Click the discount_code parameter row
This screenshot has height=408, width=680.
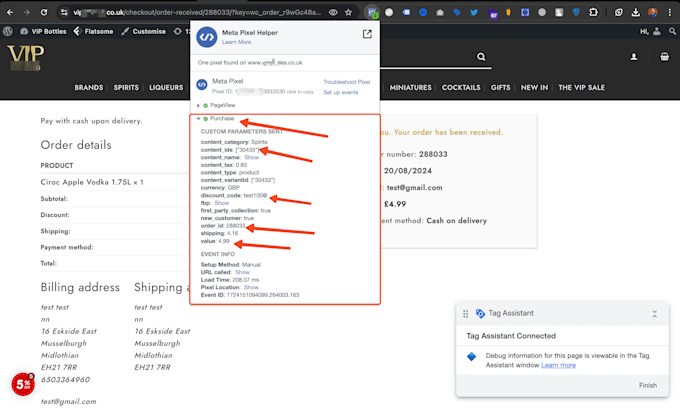(234, 196)
